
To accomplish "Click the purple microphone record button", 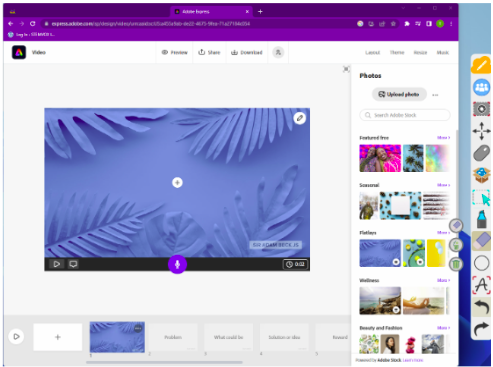I will click(177, 264).
